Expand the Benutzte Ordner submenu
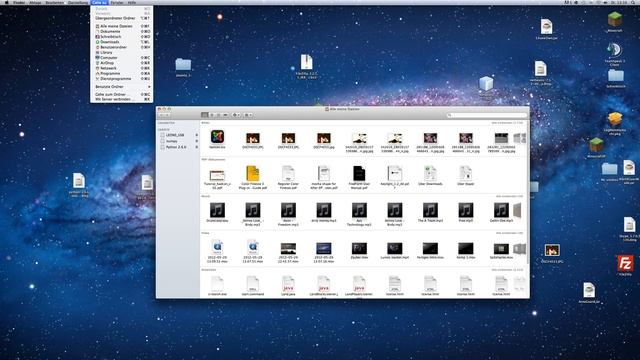 [122, 87]
